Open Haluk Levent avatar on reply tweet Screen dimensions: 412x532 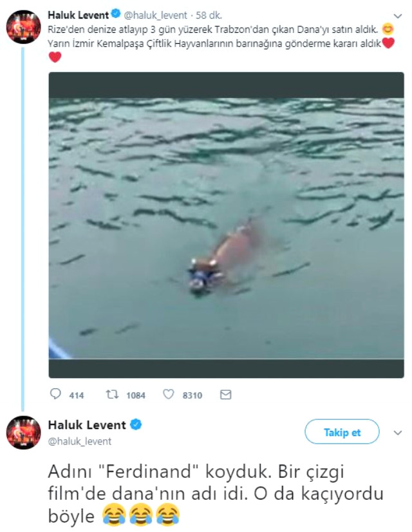point(23,433)
